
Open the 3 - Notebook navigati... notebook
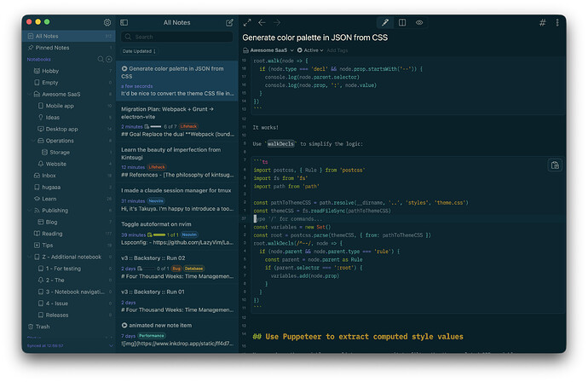tap(69, 292)
